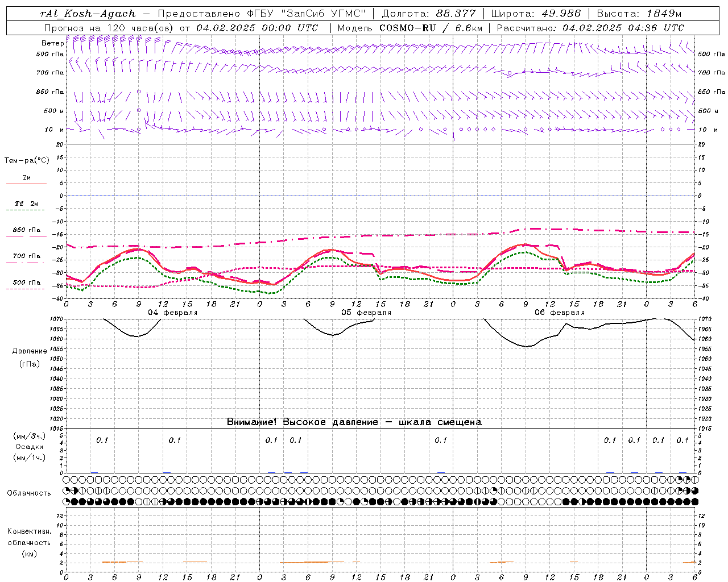Click the date label 06 февраля

pos(560,313)
